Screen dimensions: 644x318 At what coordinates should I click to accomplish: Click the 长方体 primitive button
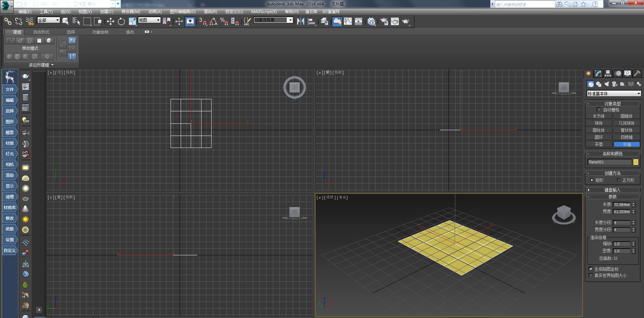(599, 116)
